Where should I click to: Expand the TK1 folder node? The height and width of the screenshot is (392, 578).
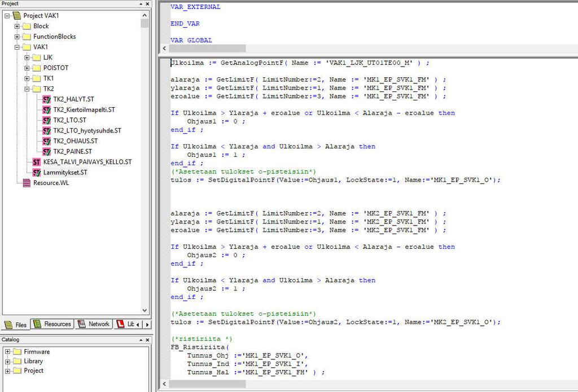[27, 78]
